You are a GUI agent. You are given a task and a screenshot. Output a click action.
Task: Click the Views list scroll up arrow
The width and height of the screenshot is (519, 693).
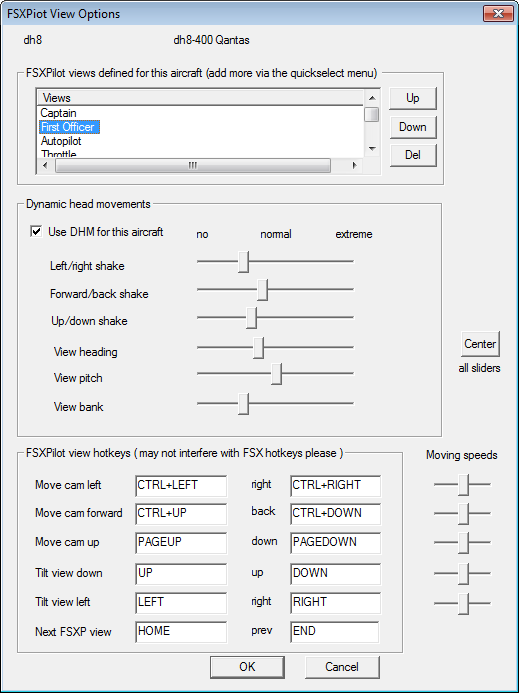click(x=372, y=98)
